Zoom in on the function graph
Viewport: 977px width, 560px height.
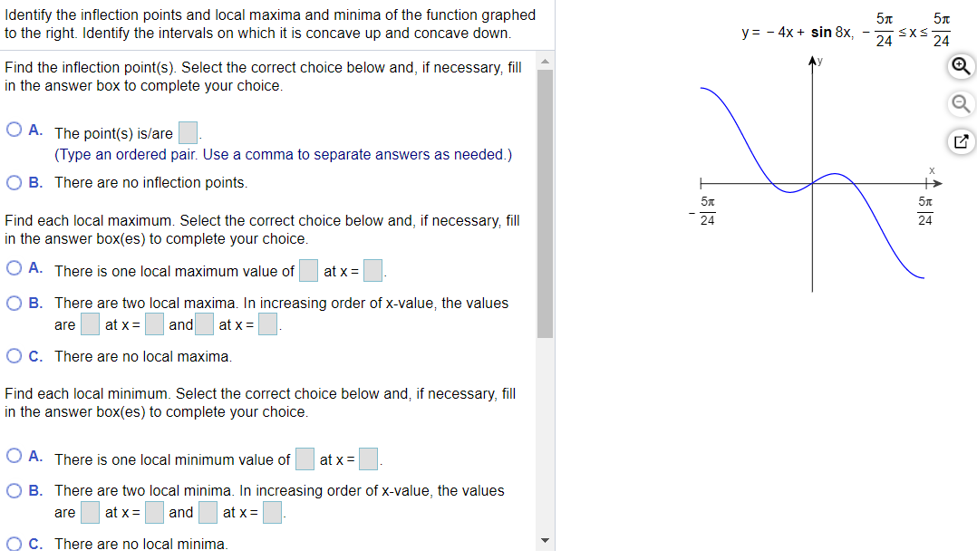[x=960, y=66]
